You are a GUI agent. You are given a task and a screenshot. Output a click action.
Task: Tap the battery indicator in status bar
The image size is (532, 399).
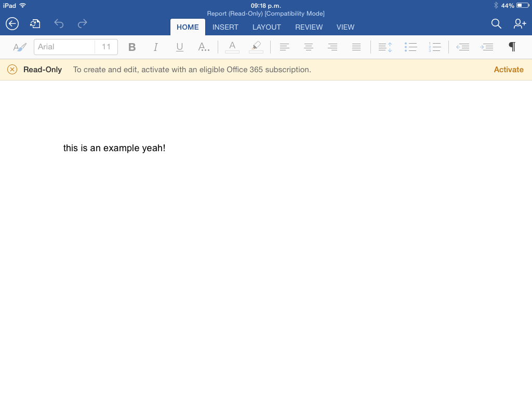point(523,5)
